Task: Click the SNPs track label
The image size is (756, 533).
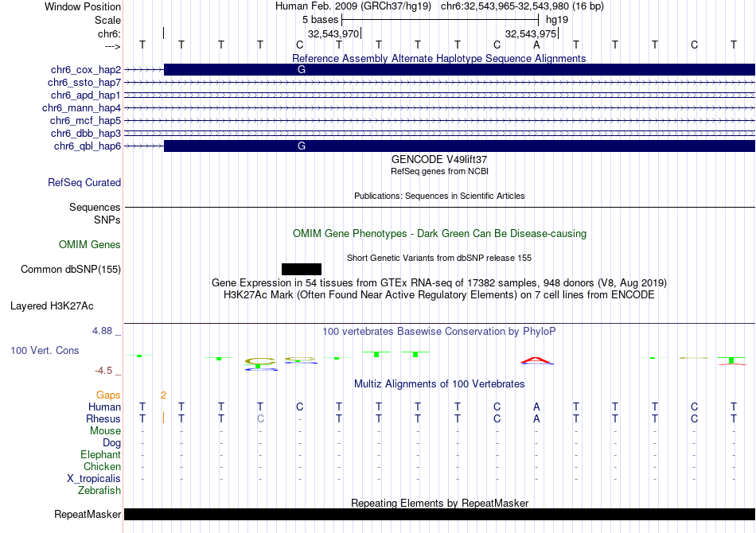Action: 107,220
